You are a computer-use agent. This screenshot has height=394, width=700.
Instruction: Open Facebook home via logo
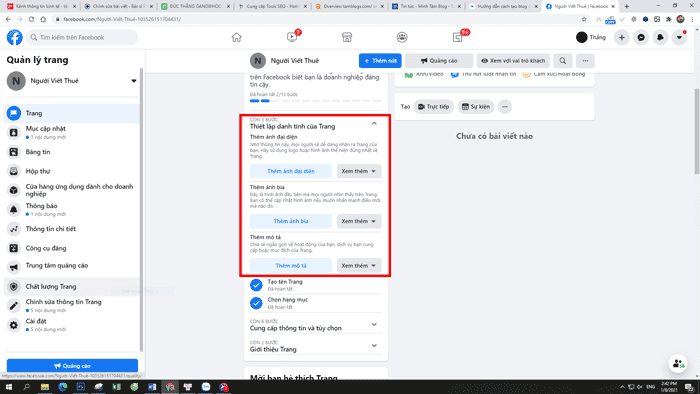pyautogui.click(x=14, y=37)
